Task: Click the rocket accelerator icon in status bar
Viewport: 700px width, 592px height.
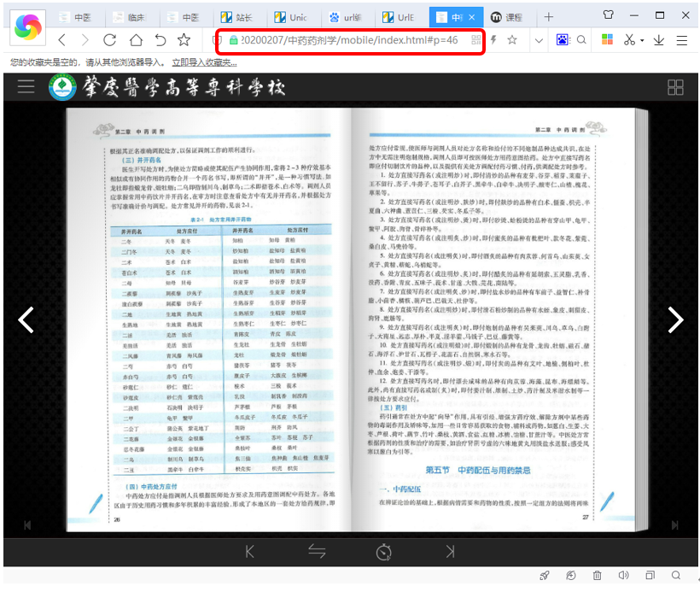Action: (544, 576)
